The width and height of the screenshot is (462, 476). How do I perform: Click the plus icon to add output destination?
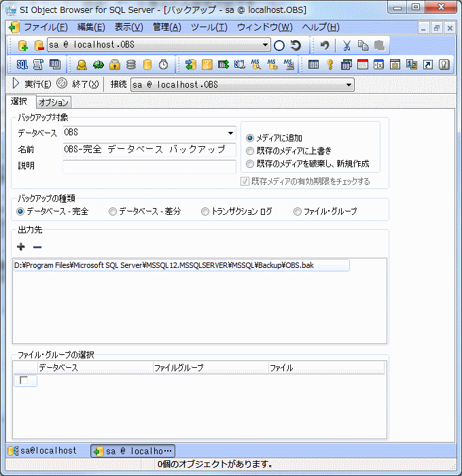click(21, 247)
